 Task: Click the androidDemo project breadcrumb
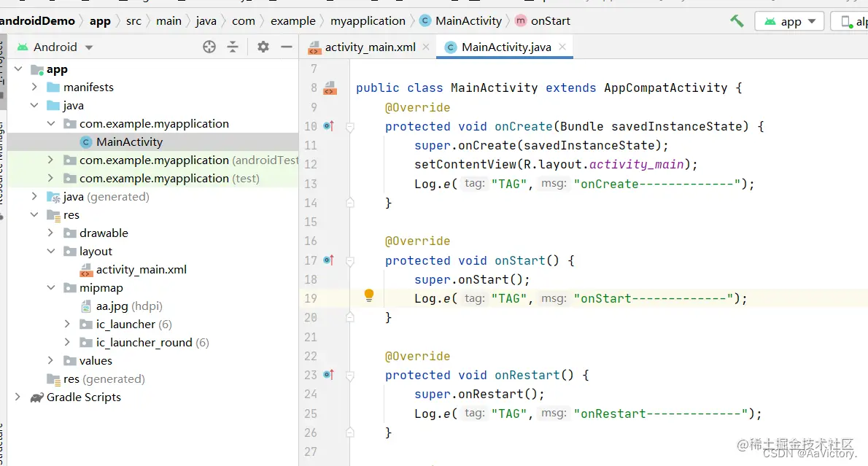pos(37,21)
